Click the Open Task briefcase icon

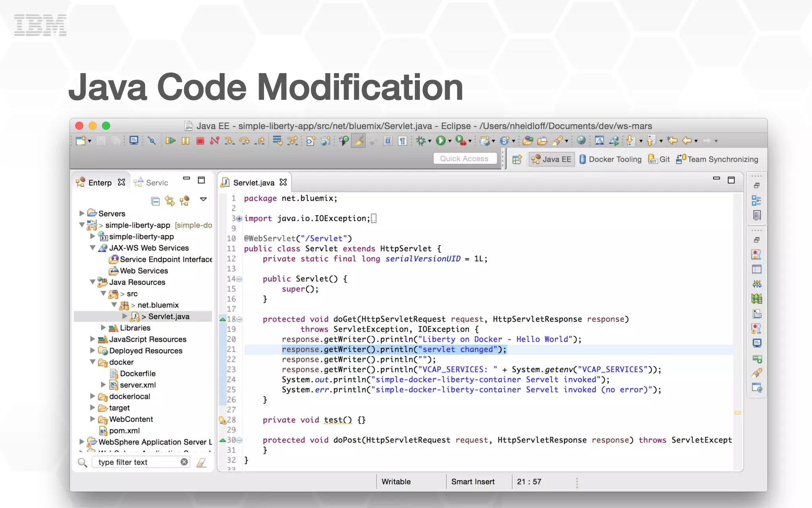[542, 140]
